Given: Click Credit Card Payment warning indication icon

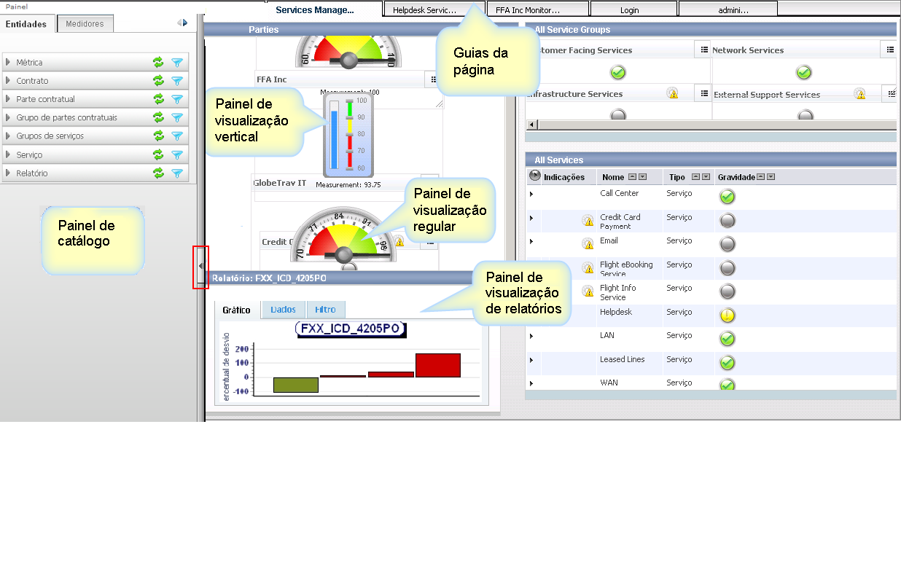Looking at the screenshot, I should (588, 221).
